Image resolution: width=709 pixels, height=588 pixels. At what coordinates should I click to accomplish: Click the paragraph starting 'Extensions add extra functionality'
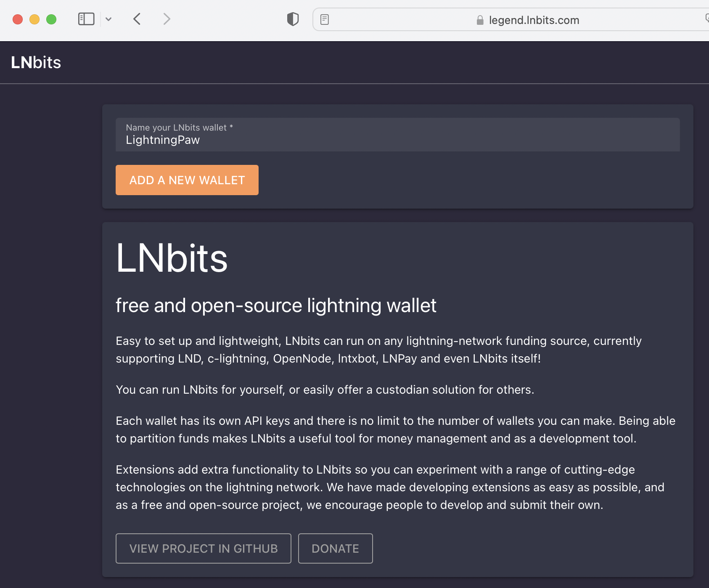(x=390, y=487)
